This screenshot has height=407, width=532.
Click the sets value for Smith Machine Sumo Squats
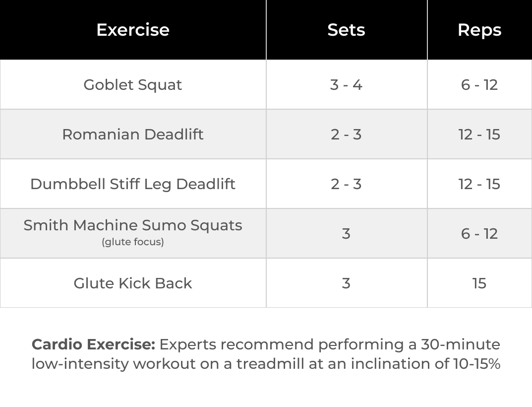[x=346, y=234]
